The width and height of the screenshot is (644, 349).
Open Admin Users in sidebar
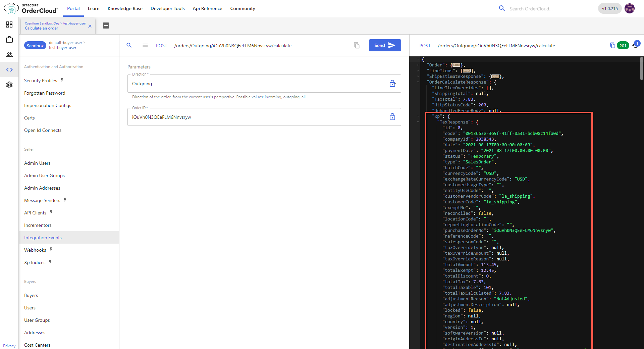(x=37, y=163)
